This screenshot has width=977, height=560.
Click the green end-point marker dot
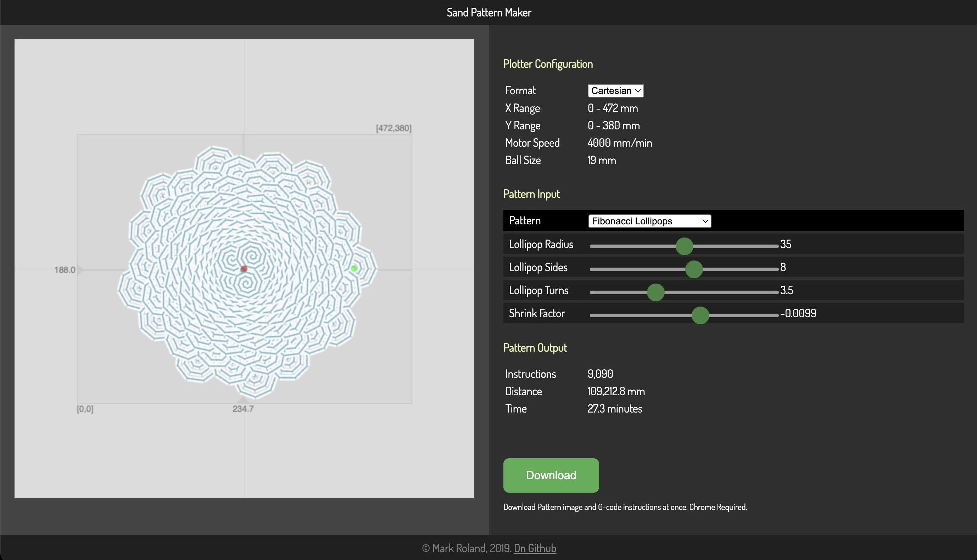354,268
